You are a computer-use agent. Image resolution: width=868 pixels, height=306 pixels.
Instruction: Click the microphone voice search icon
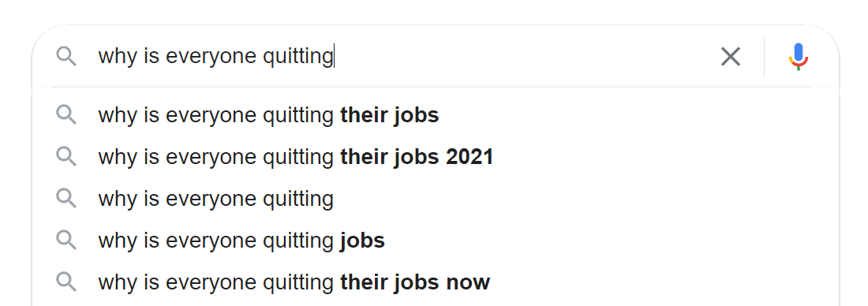coord(799,57)
